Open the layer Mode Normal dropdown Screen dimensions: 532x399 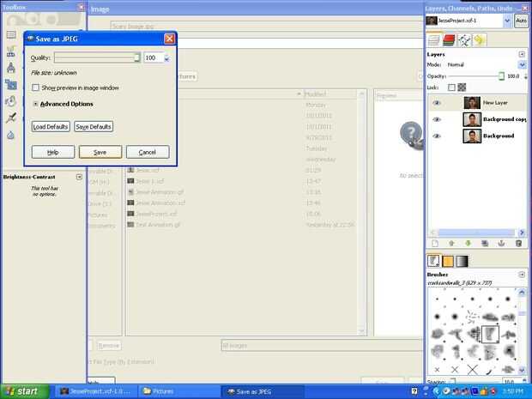click(522, 64)
